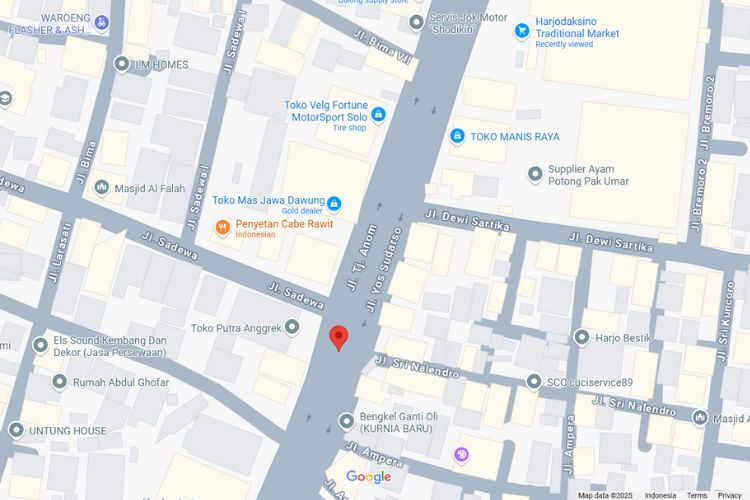
Task: Click Toko Velg Fortune MotorSport shop icon
Action: (378, 115)
